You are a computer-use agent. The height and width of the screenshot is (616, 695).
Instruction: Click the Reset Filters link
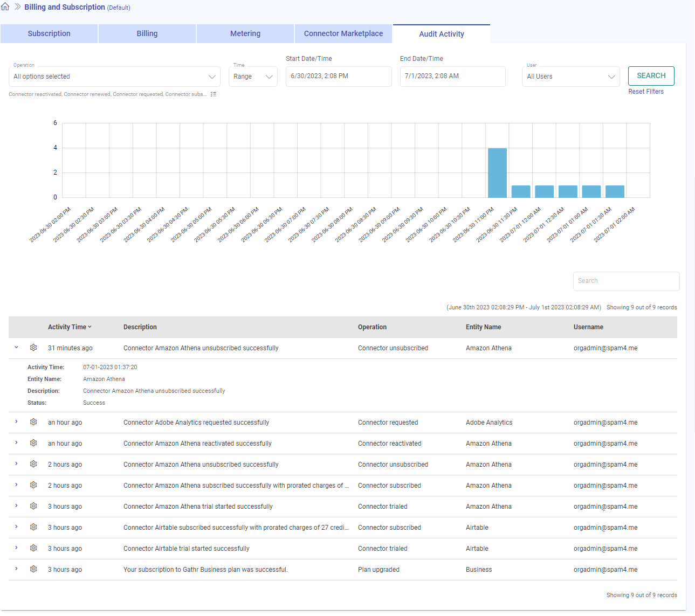646,91
